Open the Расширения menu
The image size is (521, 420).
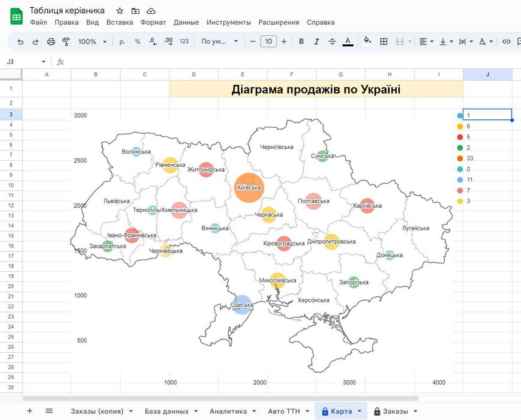(x=279, y=22)
